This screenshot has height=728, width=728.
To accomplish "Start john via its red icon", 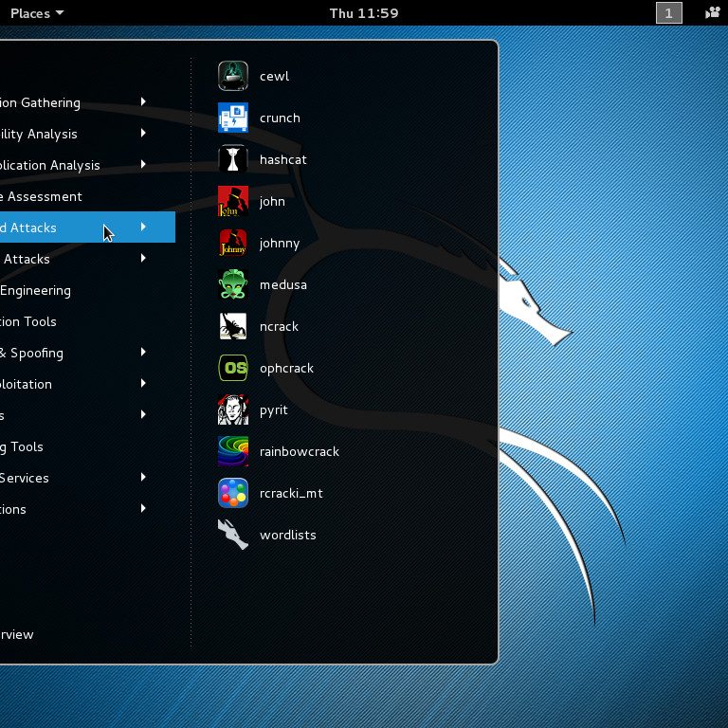I will click(233, 201).
